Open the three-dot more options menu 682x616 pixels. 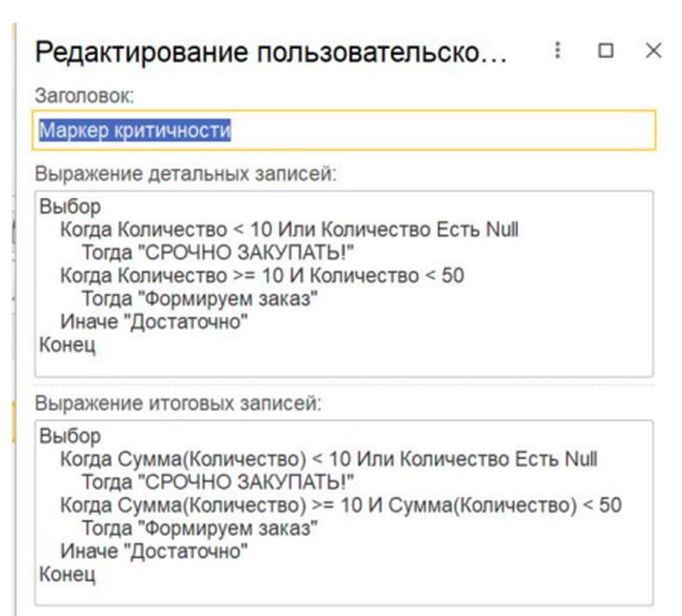558,52
